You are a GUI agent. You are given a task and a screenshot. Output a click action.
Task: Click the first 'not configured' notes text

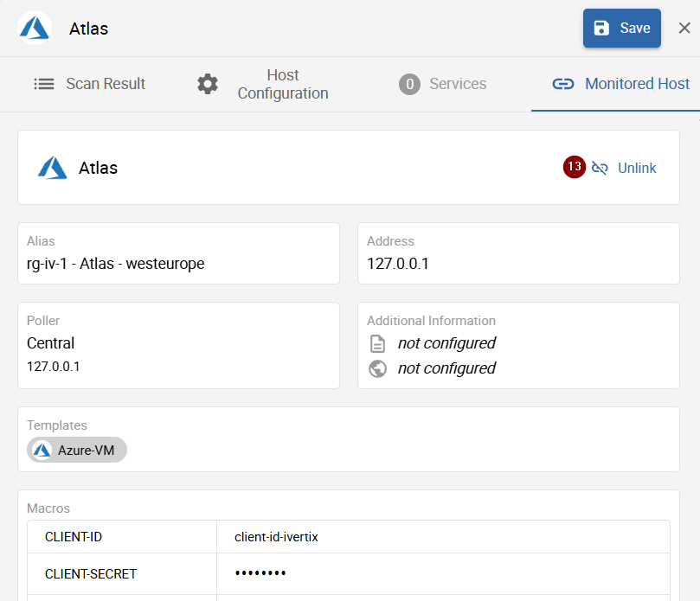click(446, 343)
